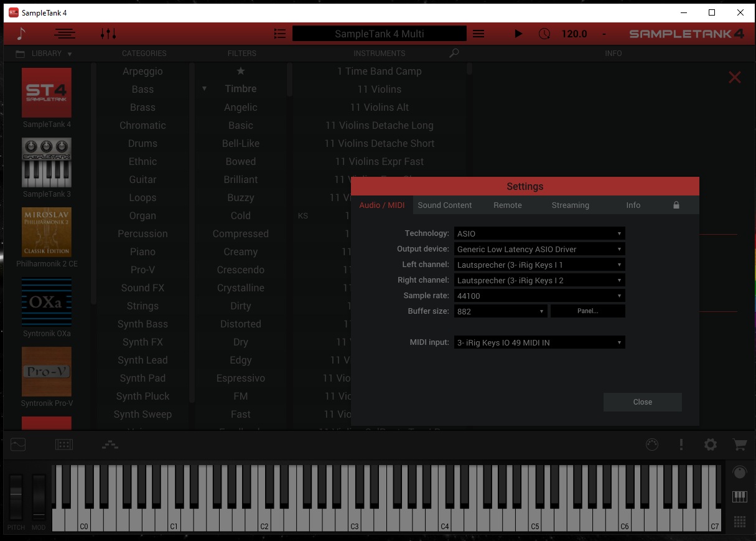Screen dimensions: 756x541
Task: Open the Right channel dropdown
Action: point(539,280)
